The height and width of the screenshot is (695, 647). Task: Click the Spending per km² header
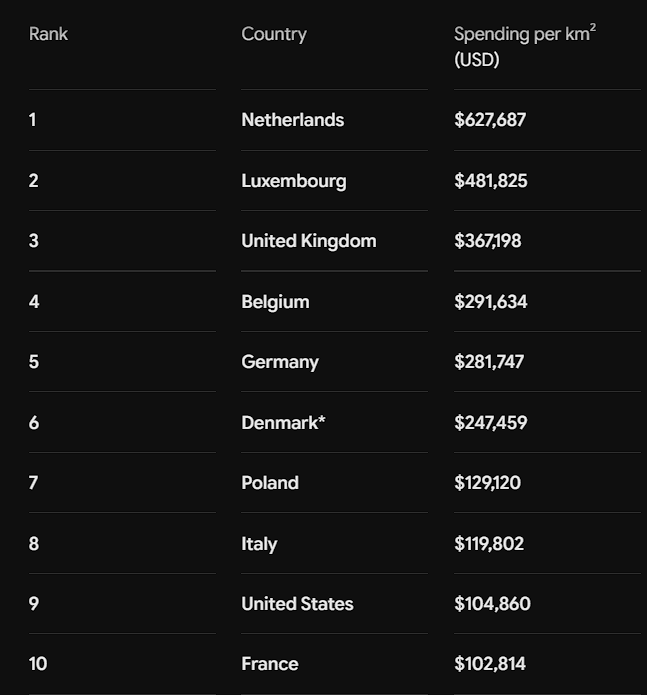pos(525,46)
